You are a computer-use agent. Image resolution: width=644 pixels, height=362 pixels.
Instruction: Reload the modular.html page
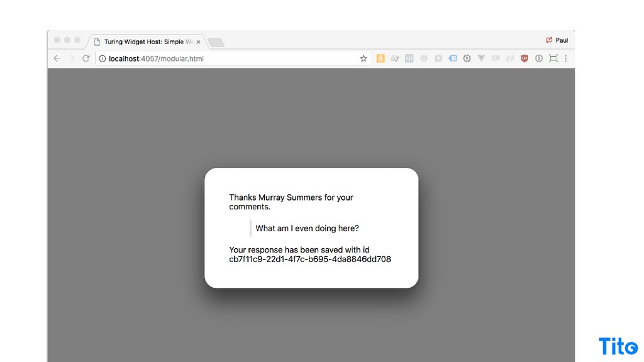point(86,58)
